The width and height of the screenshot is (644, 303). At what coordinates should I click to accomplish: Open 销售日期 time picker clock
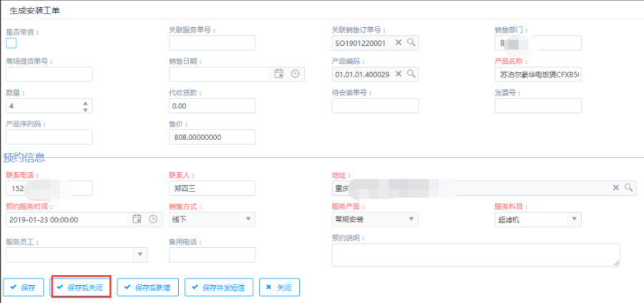click(x=294, y=74)
